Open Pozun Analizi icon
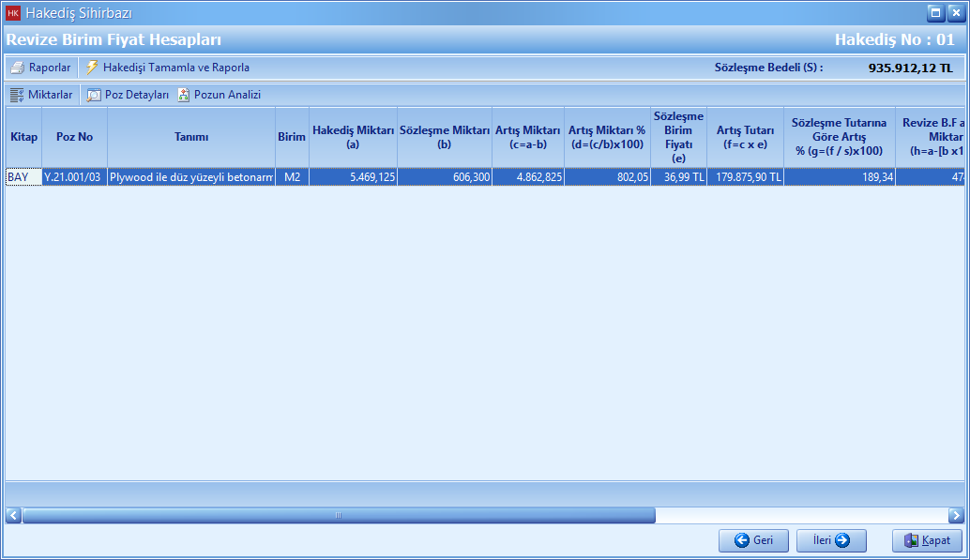970x560 pixels. pyautogui.click(x=184, y=95)
